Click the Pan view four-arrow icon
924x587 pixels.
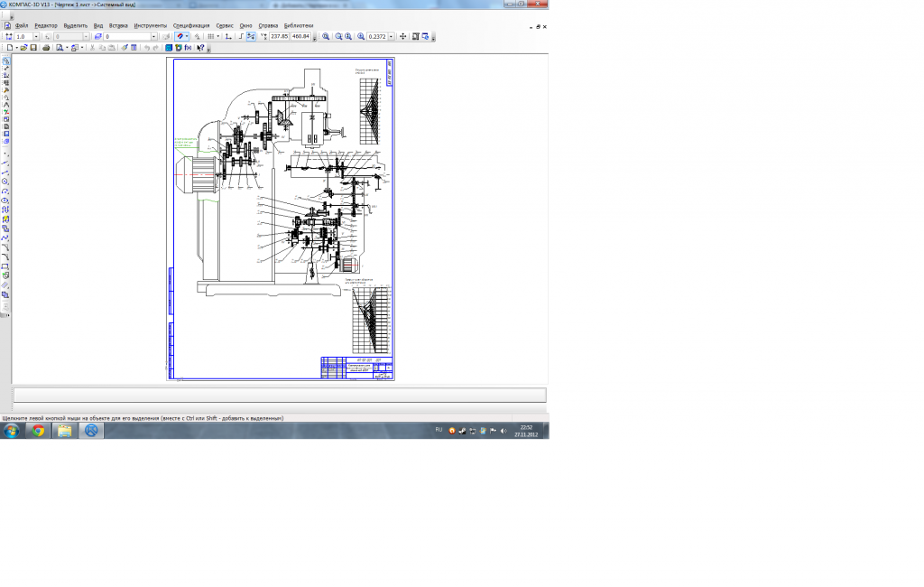click(403, 37)
